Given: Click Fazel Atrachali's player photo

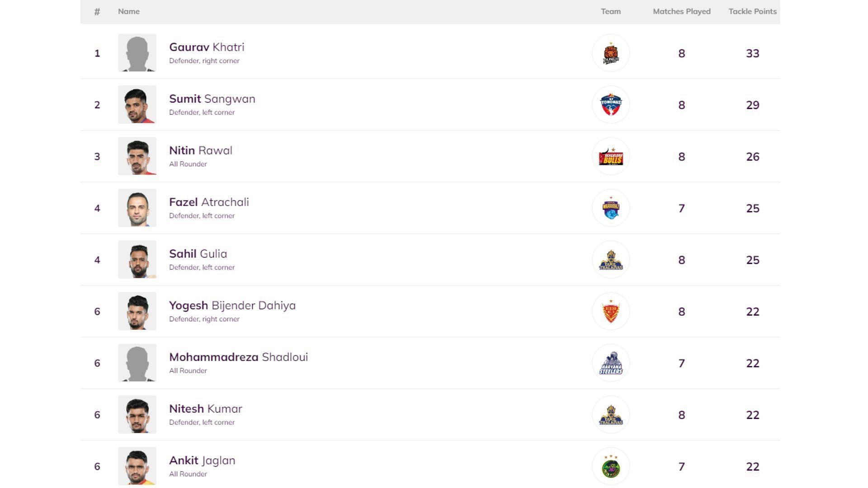Looking at the screenshot, I should (137, 208).
